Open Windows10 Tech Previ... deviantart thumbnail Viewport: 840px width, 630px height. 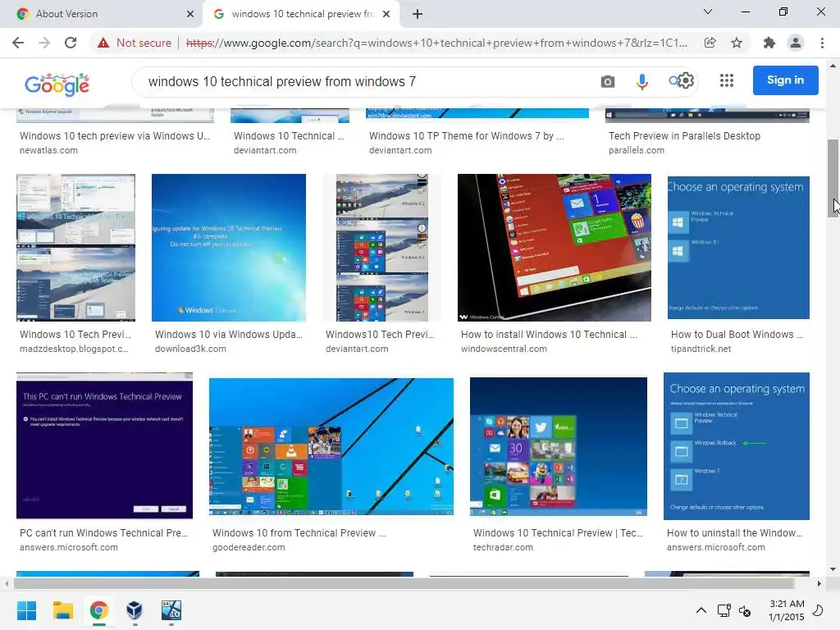point(382,248)
